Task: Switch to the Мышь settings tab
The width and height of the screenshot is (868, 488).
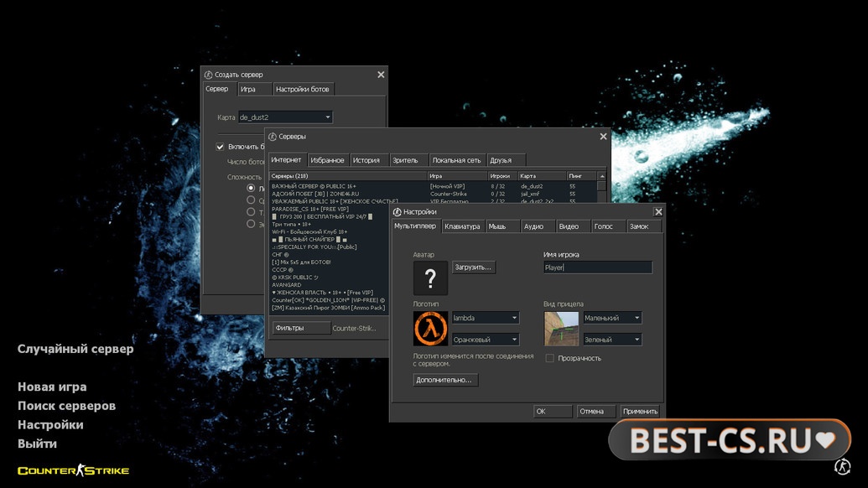Action: tap(502, 226)
